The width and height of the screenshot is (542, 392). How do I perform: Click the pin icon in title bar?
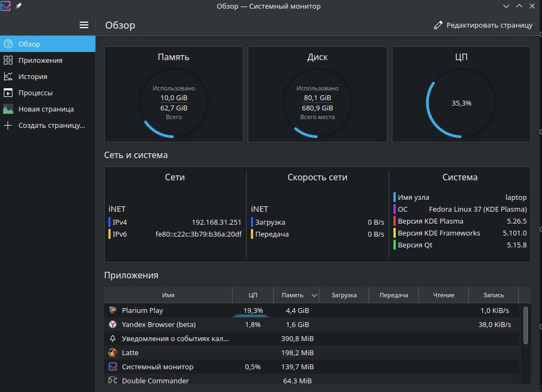tap(18, 6)
